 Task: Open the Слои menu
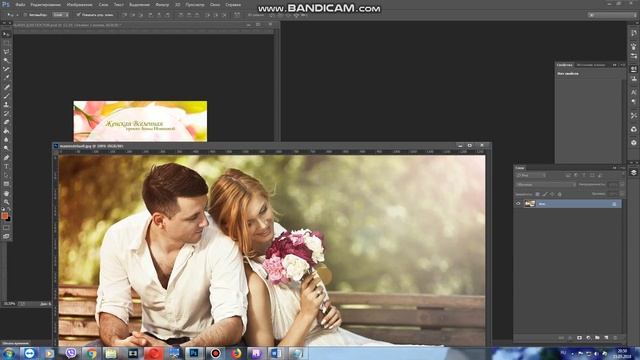click(103, 5)
